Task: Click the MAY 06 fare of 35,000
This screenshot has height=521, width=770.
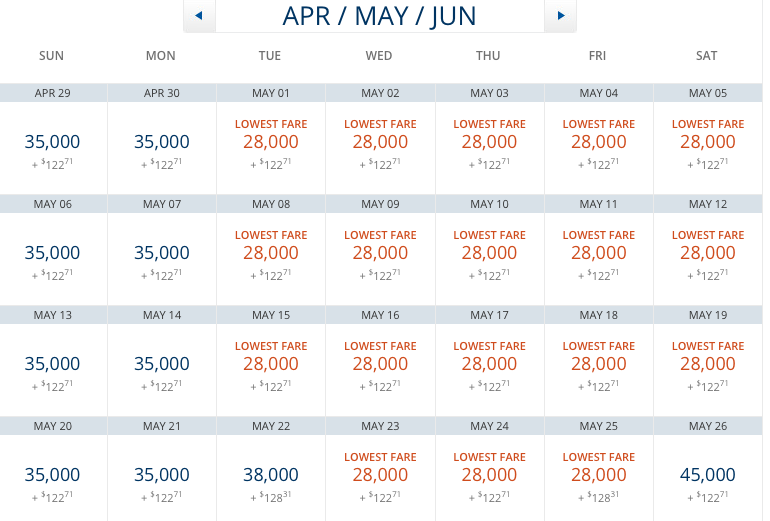Action: pos(52,253)
